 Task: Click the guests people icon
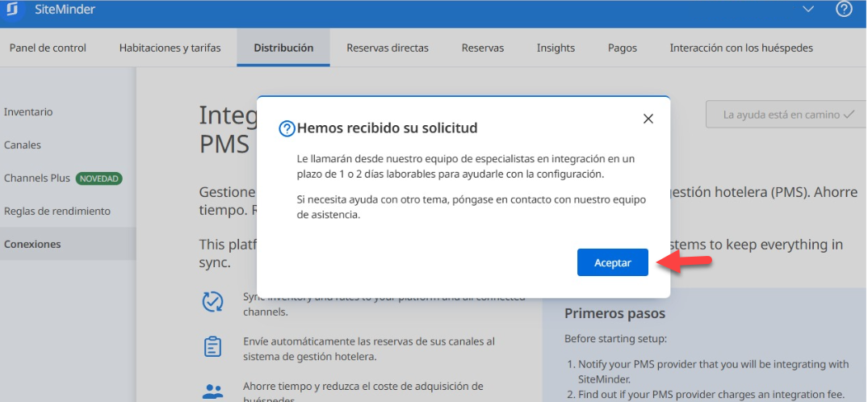click(x=212, y=392)
